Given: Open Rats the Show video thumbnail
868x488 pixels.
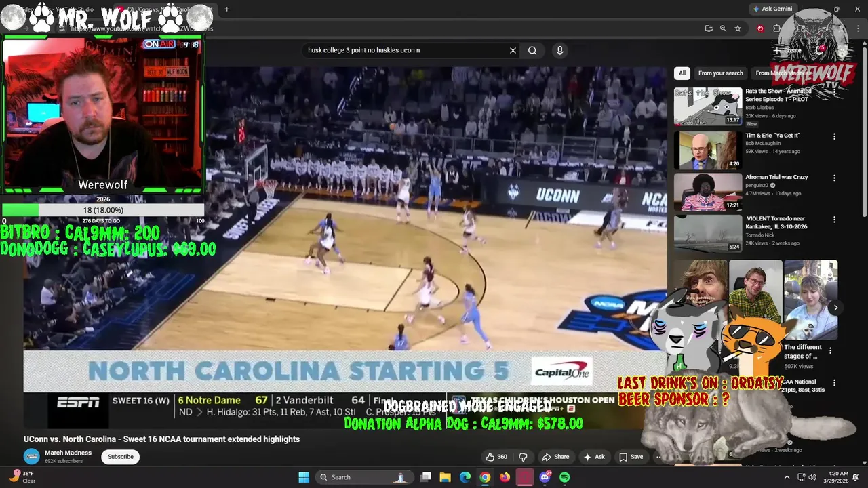Looking at the screenshot, I should coord(708,106).
